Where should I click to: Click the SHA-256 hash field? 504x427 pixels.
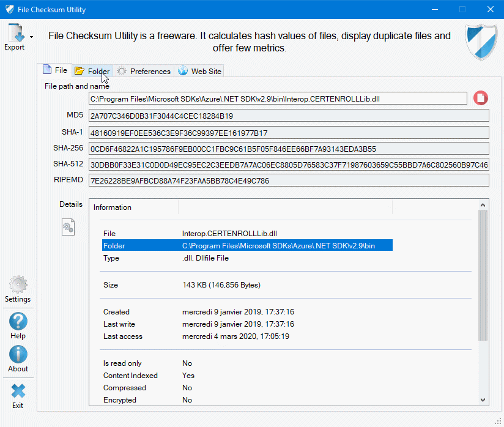coord(289,149)
